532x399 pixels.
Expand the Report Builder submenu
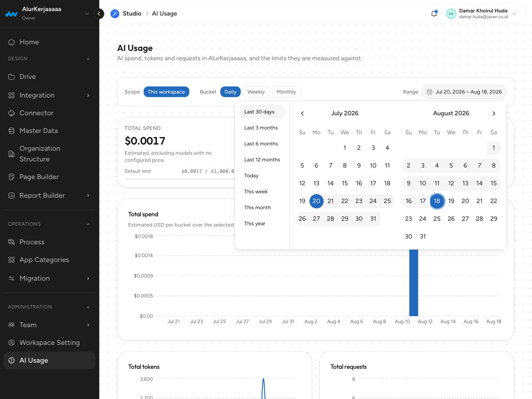coord(88,196)
